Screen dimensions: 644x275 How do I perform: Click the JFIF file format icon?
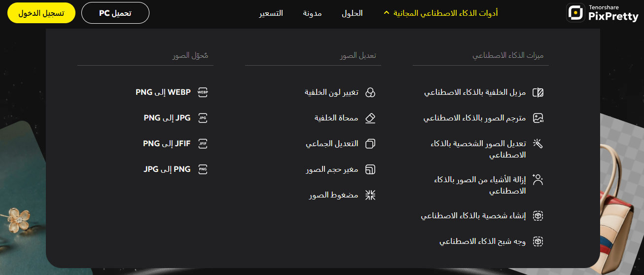tap(203, 144)
